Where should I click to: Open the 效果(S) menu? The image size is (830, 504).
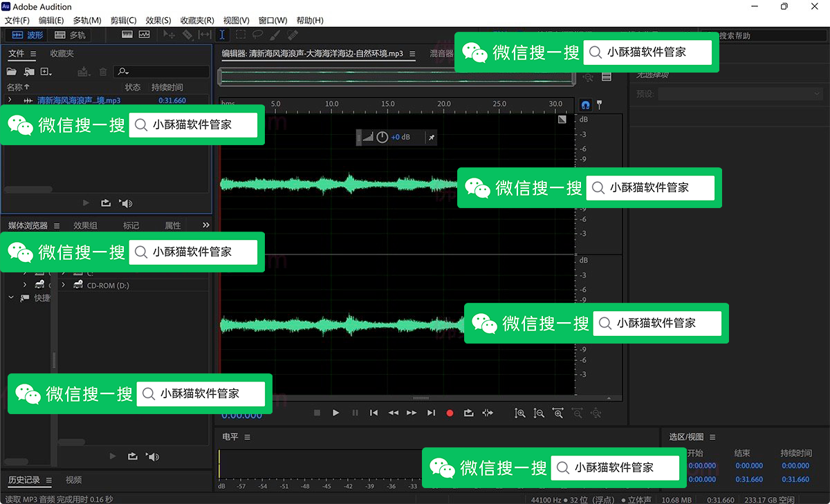click(158, 20)
